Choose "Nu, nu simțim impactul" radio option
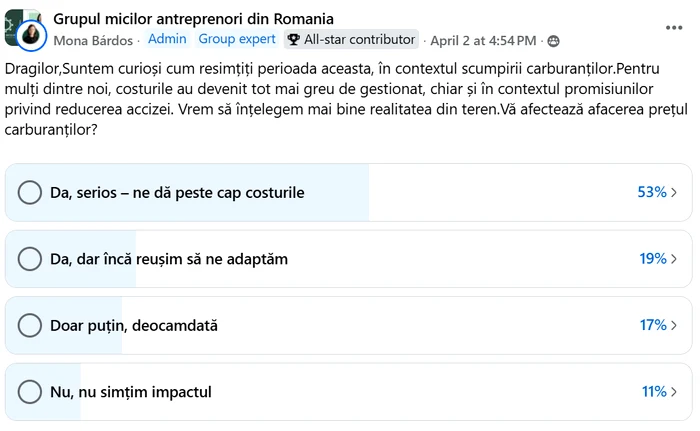The height and width of the screenshot is (431, 700). coord(30,392)
